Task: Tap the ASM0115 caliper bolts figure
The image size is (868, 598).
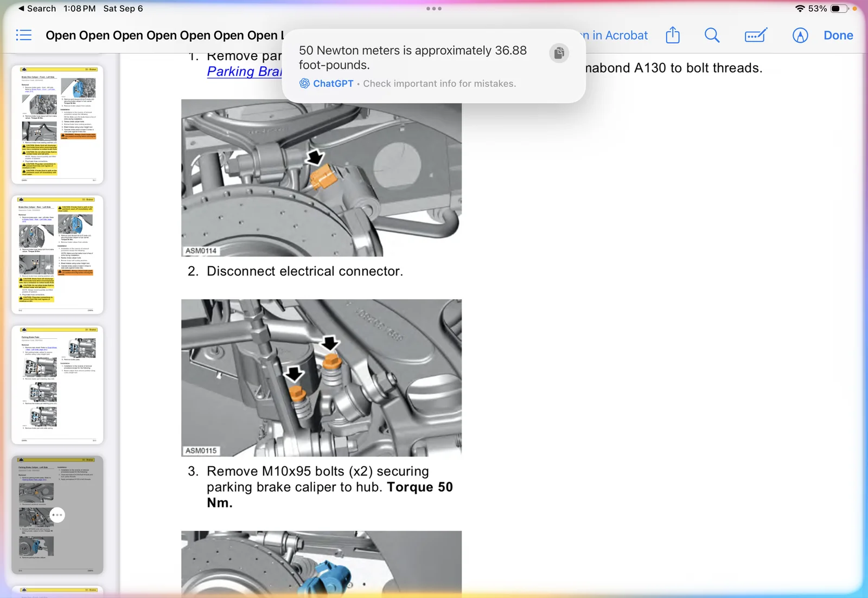Action: pos(321,378)
